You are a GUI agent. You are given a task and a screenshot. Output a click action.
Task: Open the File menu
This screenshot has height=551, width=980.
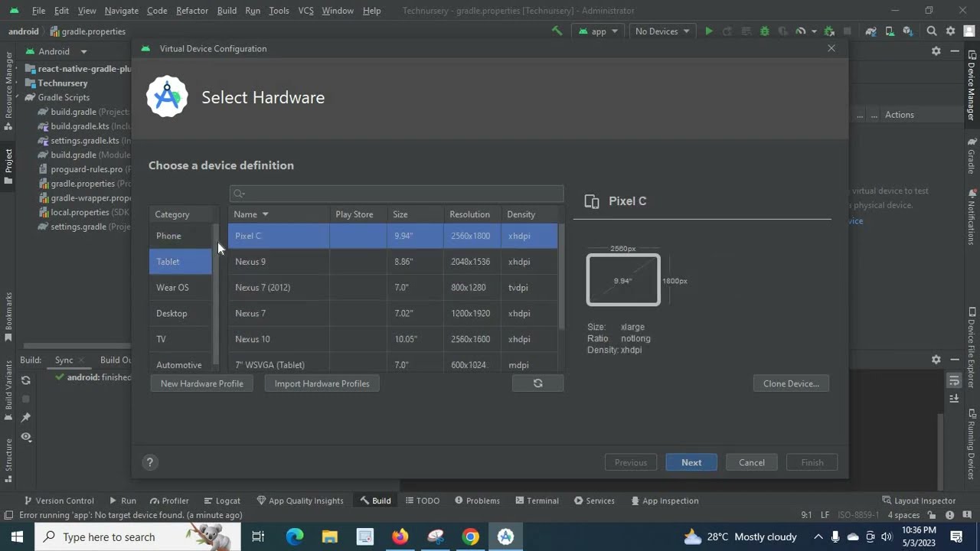(x=38, y=11)
